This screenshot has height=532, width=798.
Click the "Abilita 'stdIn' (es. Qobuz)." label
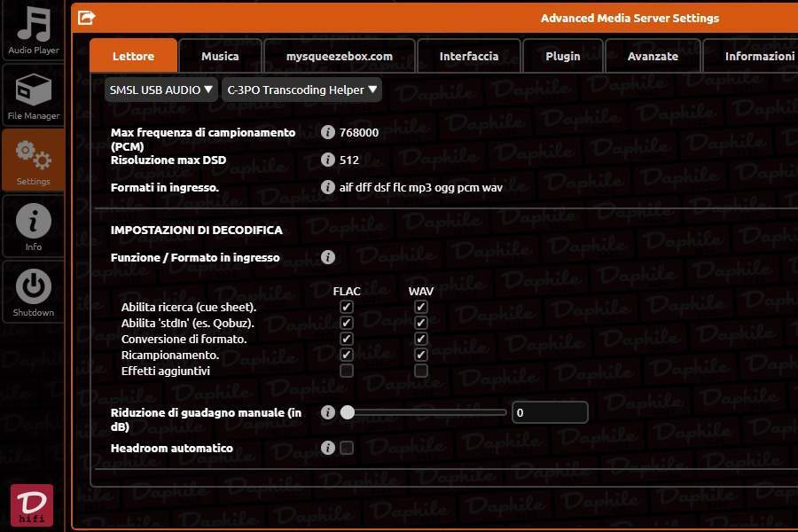[x=188, y=323]
